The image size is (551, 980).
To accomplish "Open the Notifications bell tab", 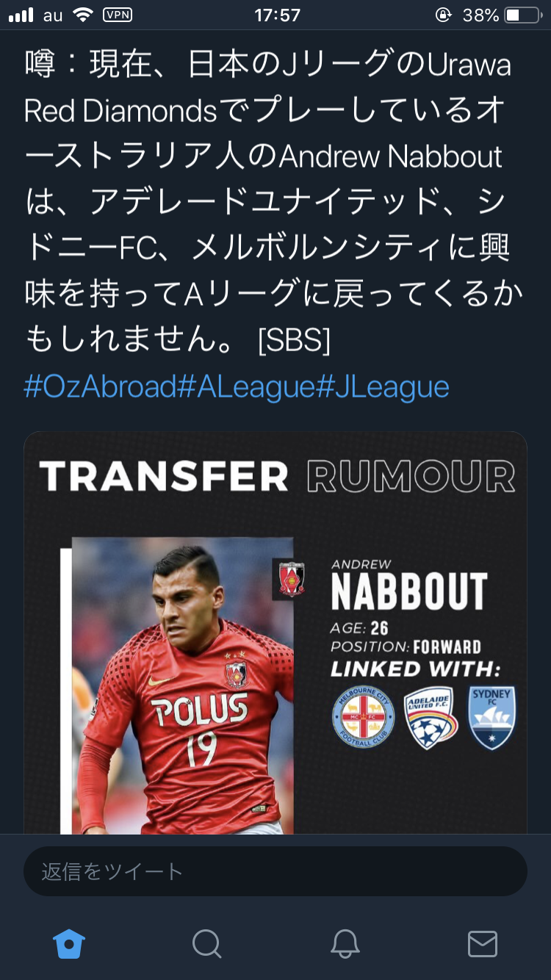I will (345, 943).
